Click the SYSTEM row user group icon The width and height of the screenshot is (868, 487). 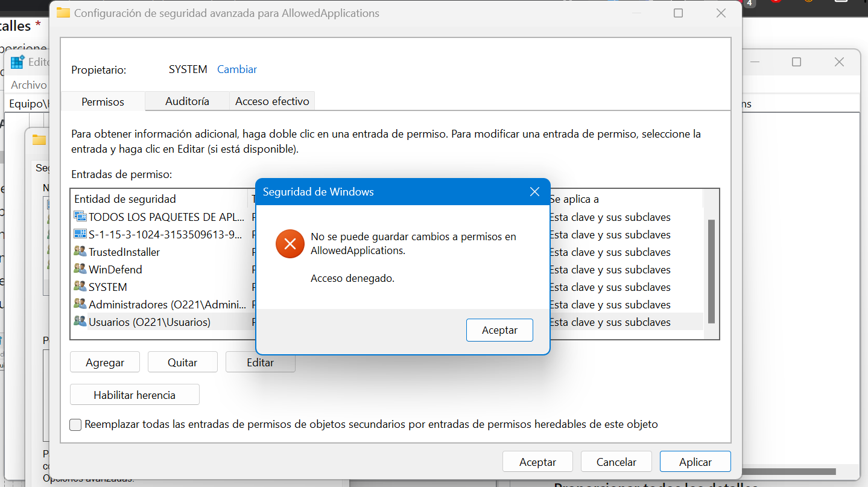80,286
